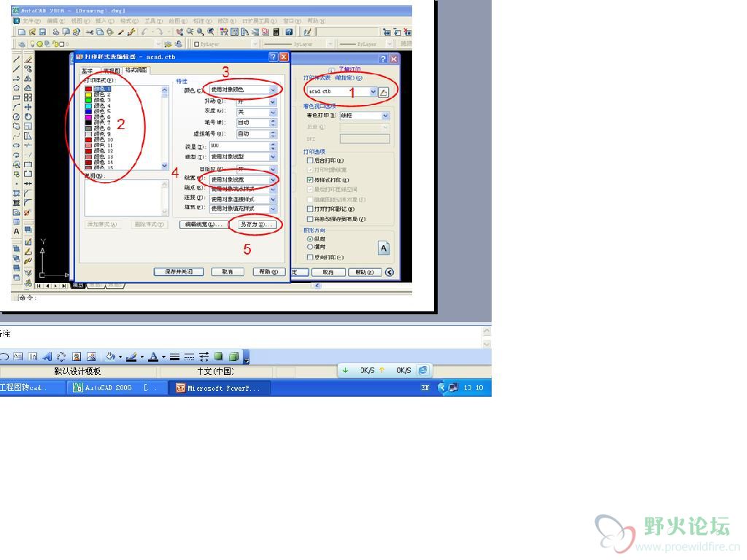Click the Insert Picture icon in drawing toolbar
The height and width of the screenshot is (560, 747).
click(91, 356)
